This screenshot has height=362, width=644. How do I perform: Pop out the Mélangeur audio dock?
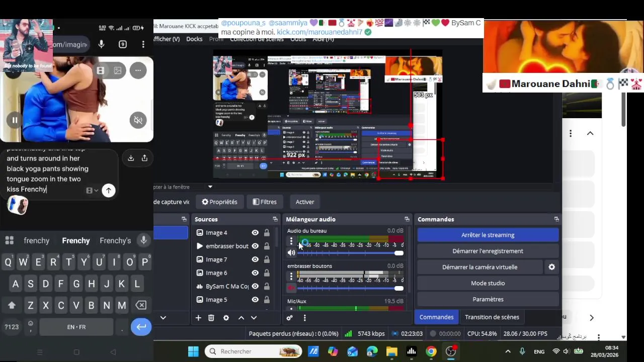coord(407,219)
